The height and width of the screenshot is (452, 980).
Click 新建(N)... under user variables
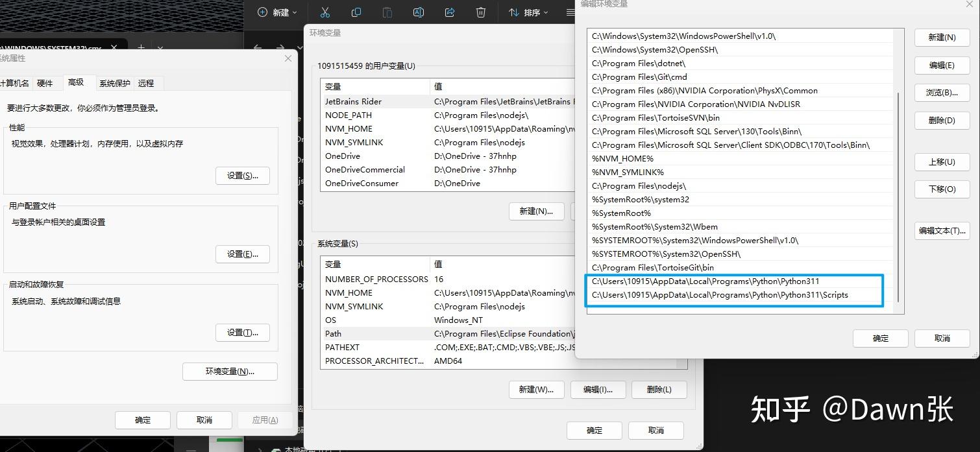[x=536, y=211]
